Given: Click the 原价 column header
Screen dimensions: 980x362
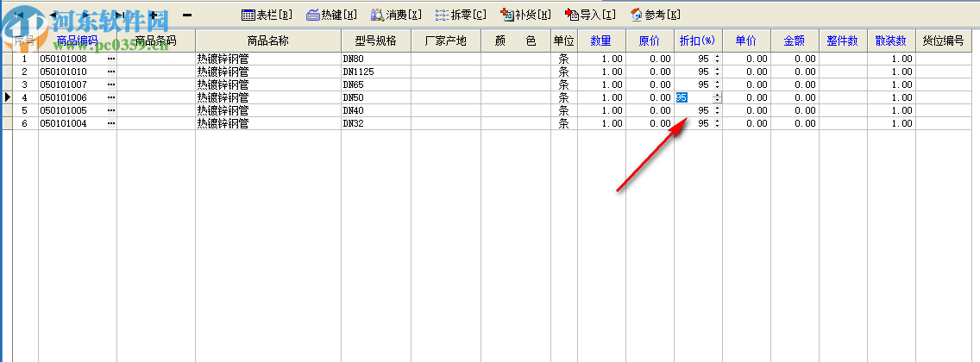Looking at the screenshot, I should (650, 41).
